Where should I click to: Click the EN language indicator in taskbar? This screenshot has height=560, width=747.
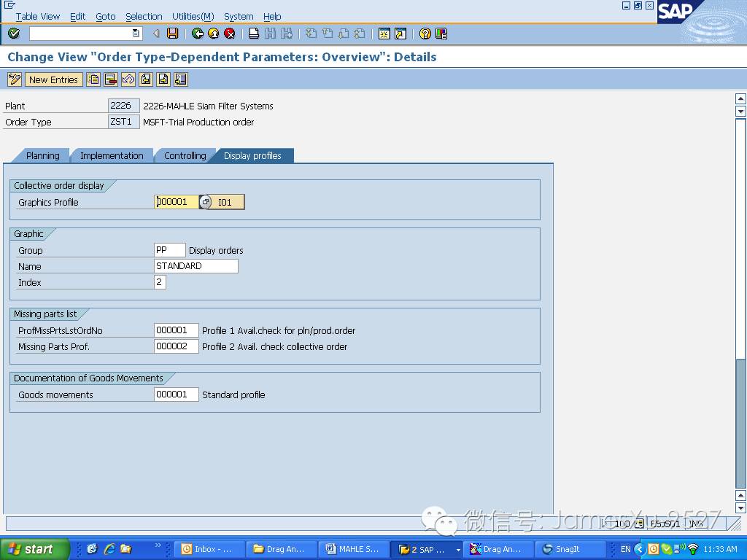click(x=625, y=549)
